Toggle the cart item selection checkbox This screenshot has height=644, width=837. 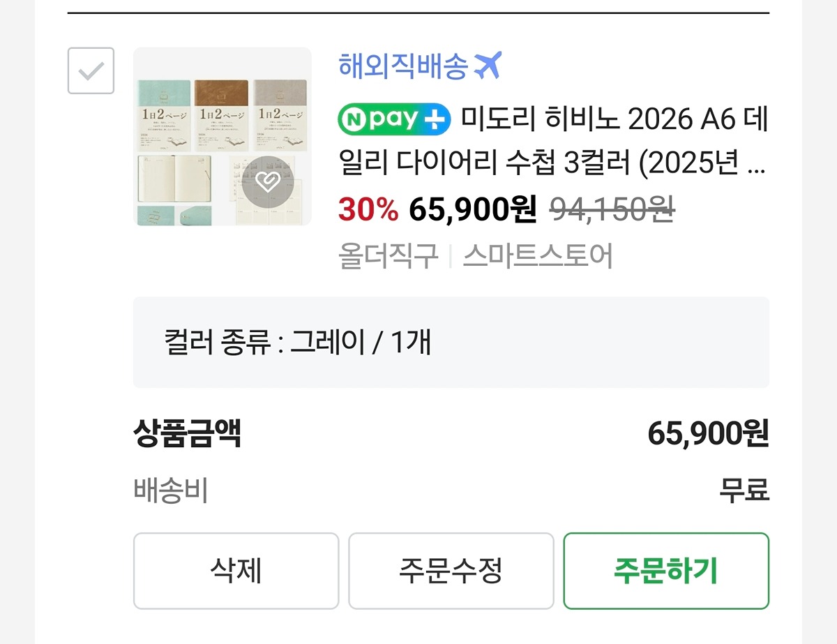click(x=91, y=70)
